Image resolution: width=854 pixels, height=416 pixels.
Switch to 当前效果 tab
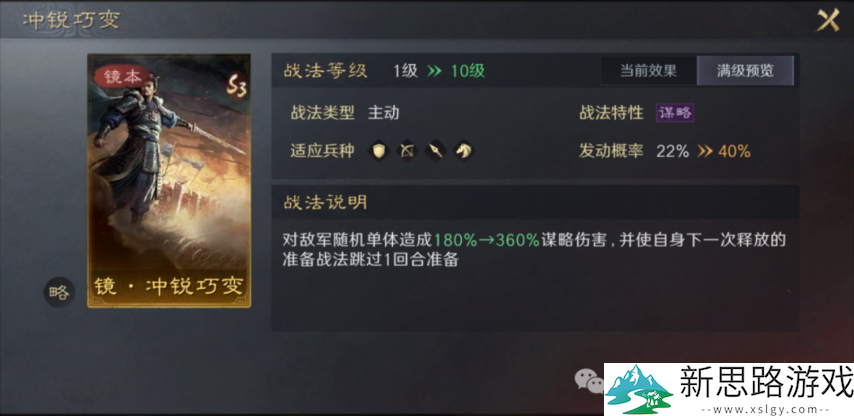(648, 71)
